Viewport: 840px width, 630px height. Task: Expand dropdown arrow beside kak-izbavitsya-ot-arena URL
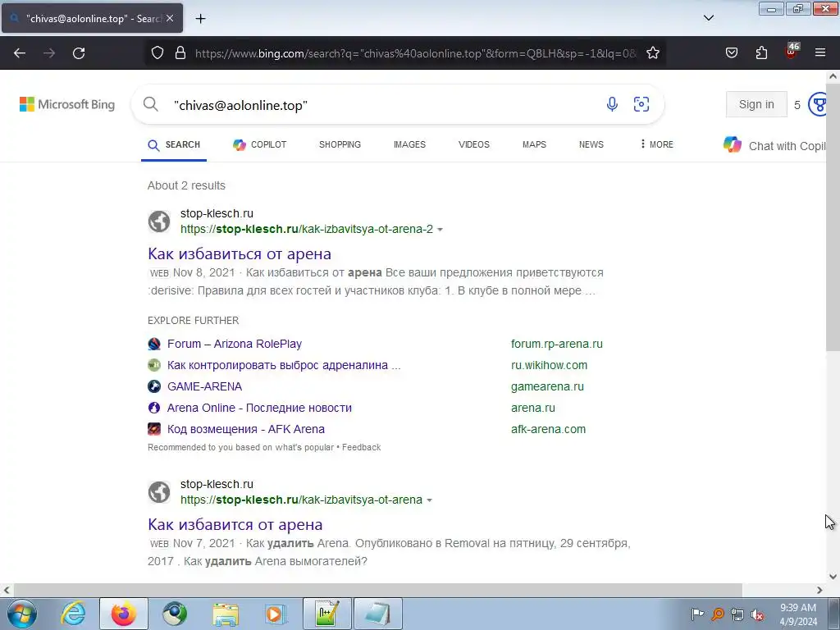[x=429, y=500]
